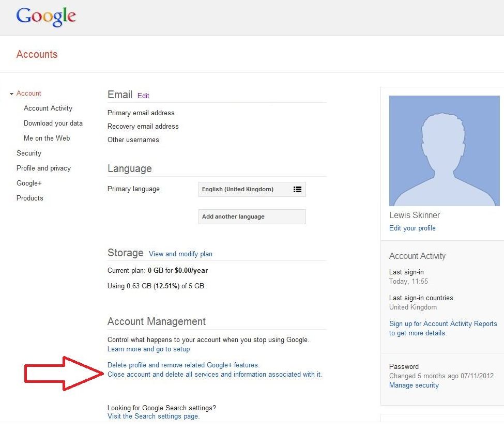Open the Accounts heading link

(x=37, y=54)
